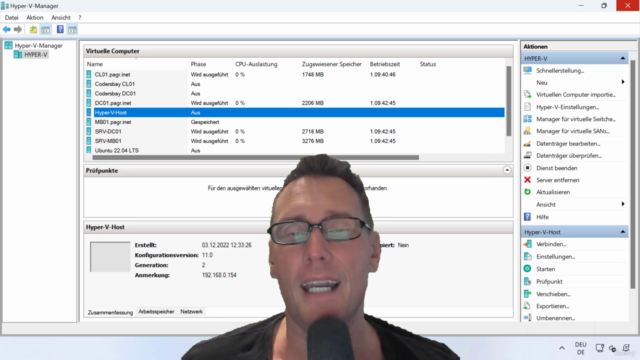Click Verbinden action icon
Viewport: 640px width, 360px height.
pyautogui.click(x=528, y=244)
